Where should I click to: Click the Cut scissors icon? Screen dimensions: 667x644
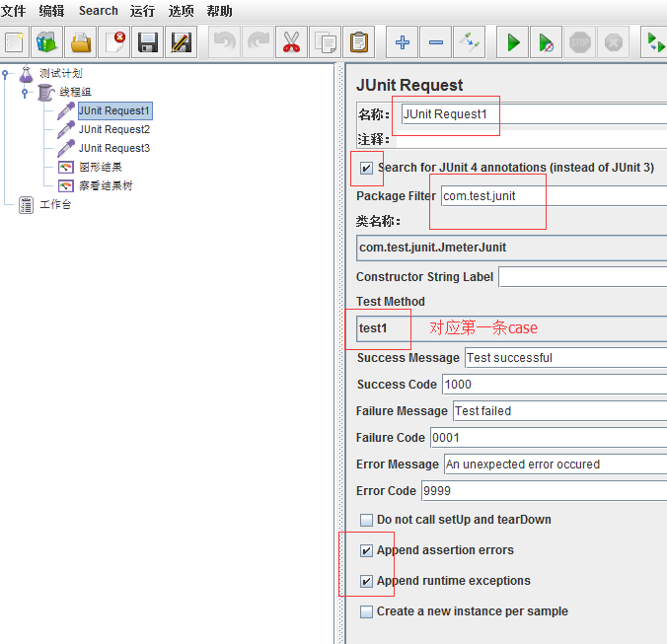coord(291,42)
